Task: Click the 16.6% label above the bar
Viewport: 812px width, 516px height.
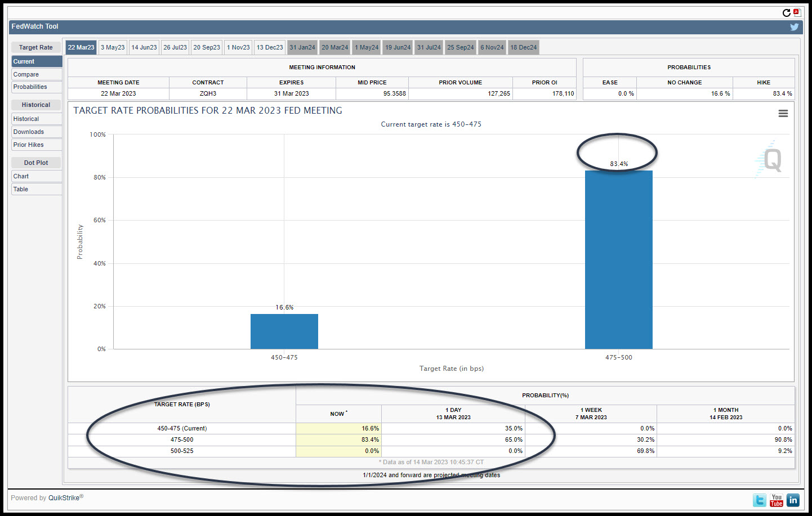Action: click(284, 307)
